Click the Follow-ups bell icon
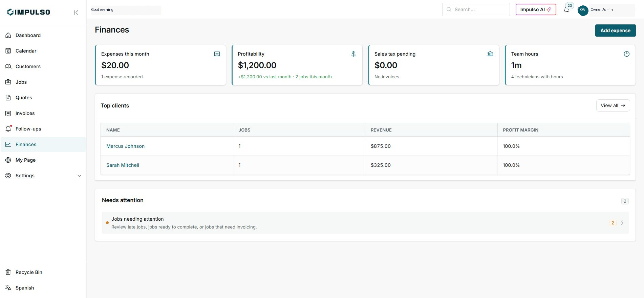The height and width of the screenshot is (298, 644). [x=8, y=129]
